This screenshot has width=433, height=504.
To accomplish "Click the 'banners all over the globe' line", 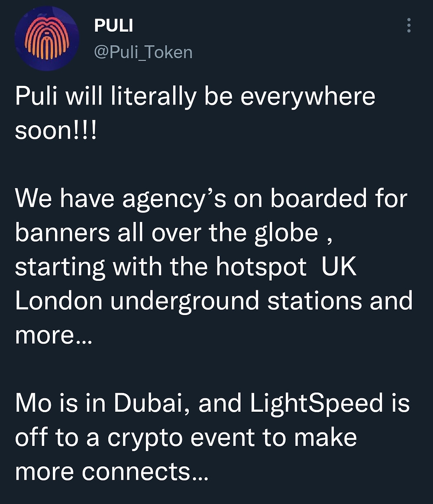I will pos(174,233).
